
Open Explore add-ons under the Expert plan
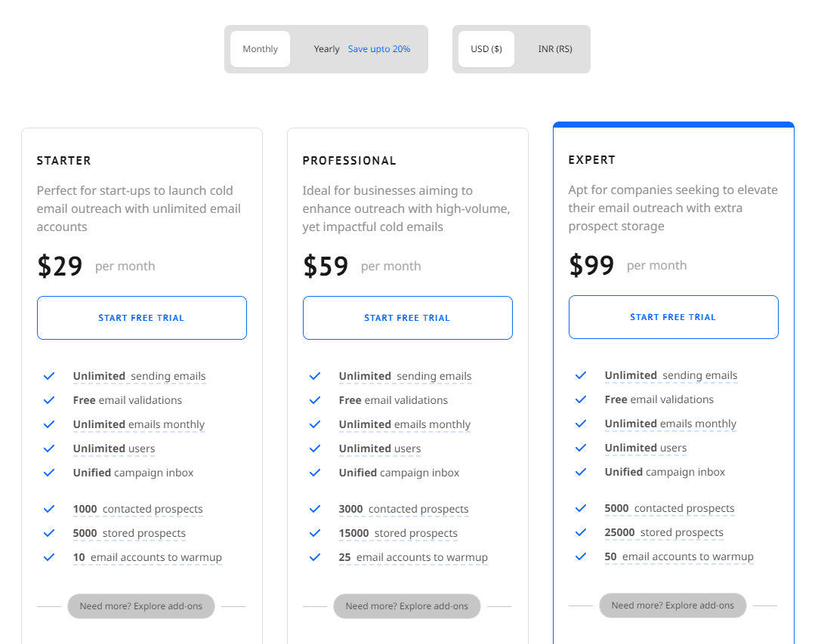click(x=672, y=605)
